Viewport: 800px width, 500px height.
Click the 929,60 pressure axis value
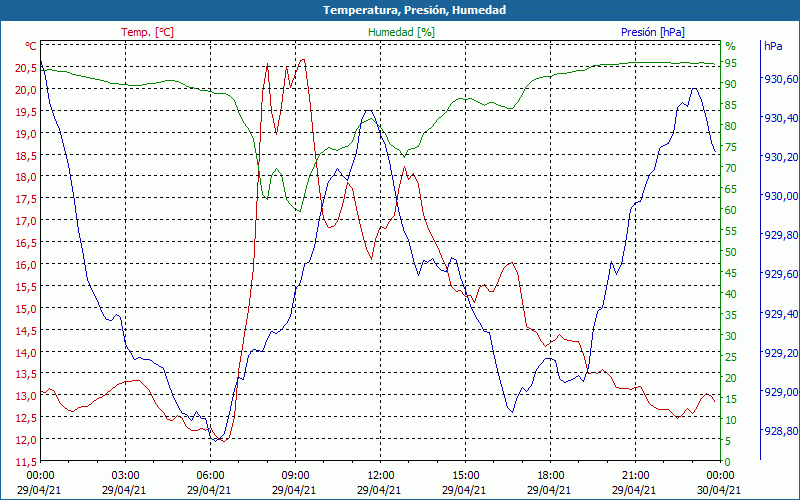pyautogui.click(x=781, y=274)
